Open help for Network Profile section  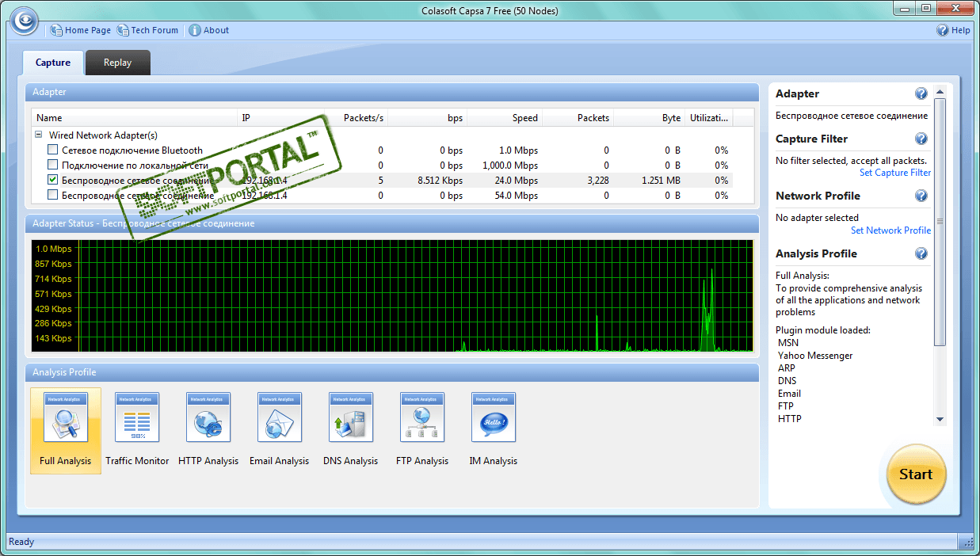click(x=921, y=196)
